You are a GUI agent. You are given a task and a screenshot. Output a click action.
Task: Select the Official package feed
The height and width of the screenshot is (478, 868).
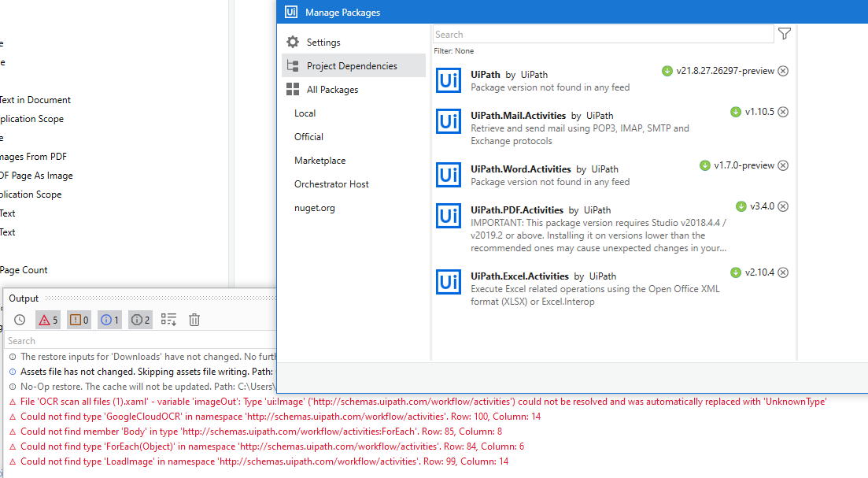tap(309, 137)
